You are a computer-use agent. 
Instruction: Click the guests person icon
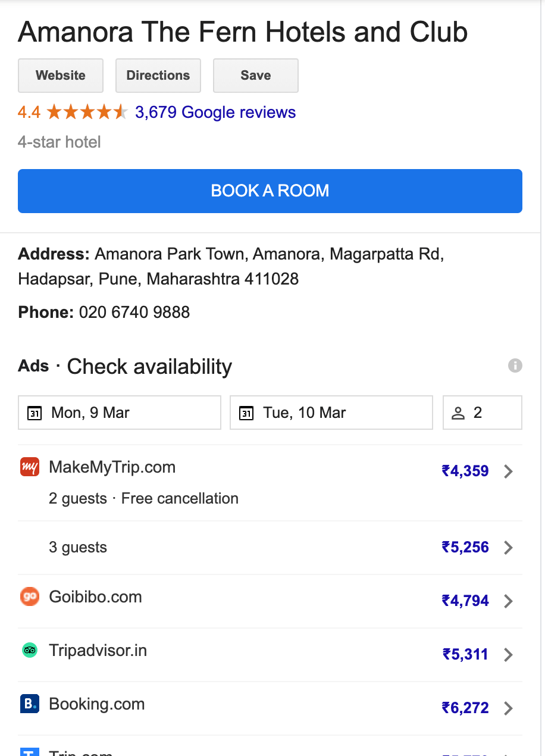tap(458, 413)
